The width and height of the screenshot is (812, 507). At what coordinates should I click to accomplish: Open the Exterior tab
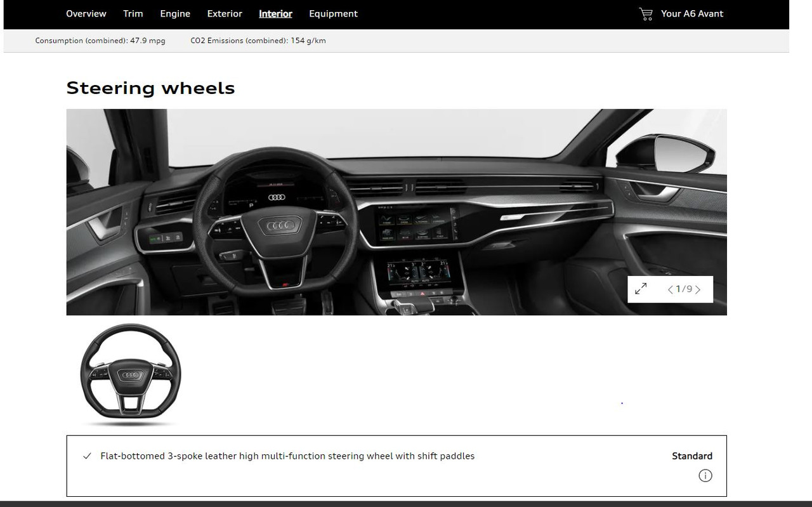(x=225, y=13)
